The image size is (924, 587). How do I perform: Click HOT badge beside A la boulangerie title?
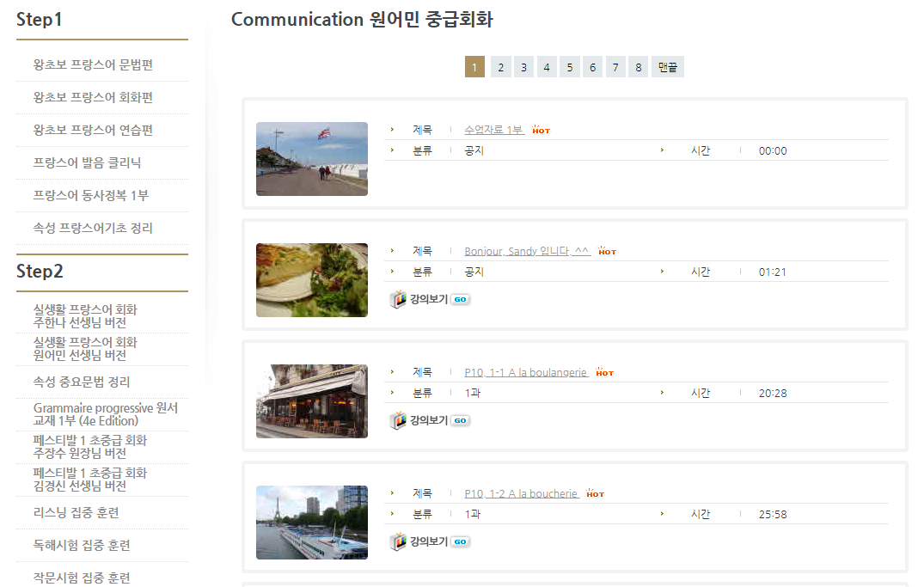click(x=604, y=372)
